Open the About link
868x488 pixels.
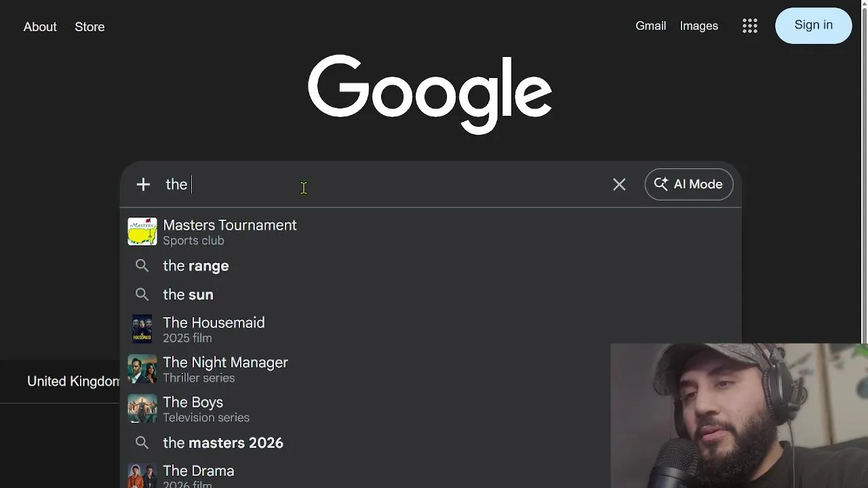(x=40, y=27)
